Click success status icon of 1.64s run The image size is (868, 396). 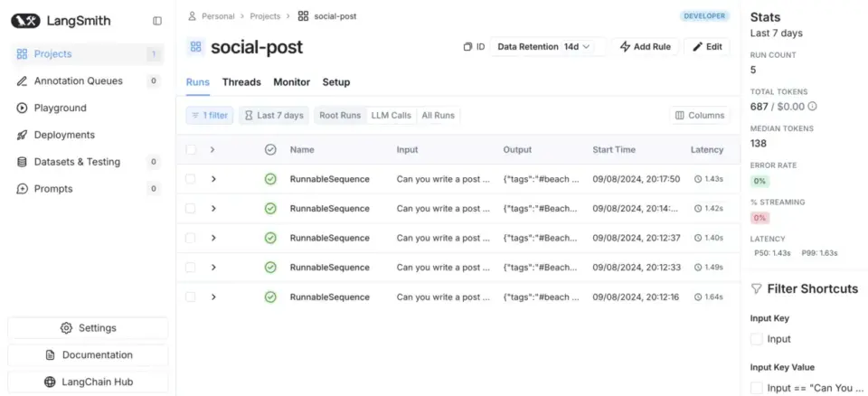(270, 297)
